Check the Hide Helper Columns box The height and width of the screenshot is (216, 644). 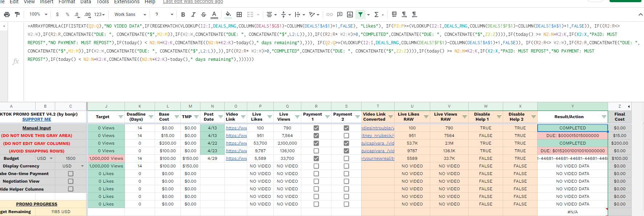coord(71,189)
